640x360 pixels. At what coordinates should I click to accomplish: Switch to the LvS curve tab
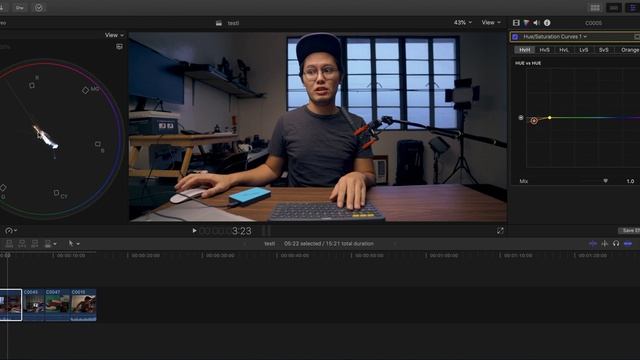pyautogui.click(x=584, y=50)
